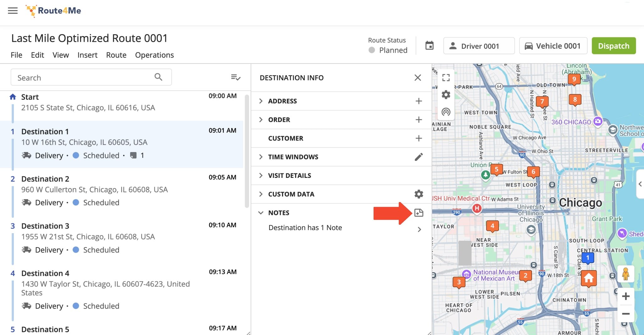
Task: Zoom out on the map
Action: [x=626, y=314]
